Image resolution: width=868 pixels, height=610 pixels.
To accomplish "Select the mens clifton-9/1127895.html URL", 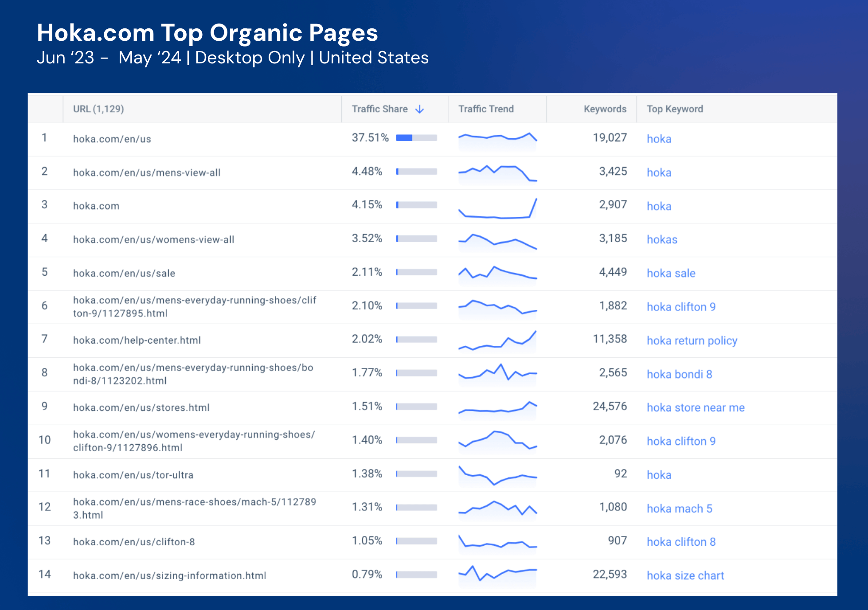I will pos(194,307).
